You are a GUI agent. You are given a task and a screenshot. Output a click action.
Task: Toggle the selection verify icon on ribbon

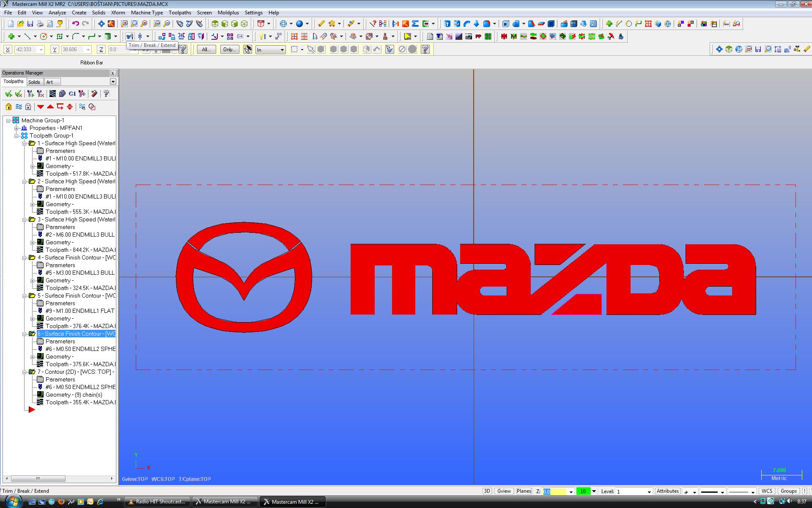pyautogui.click(x=390, y=49)
